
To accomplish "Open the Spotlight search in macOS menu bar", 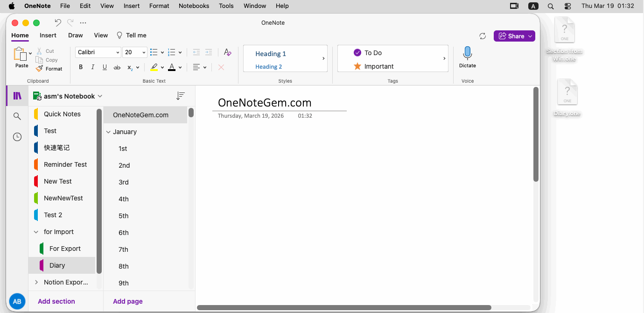I will [x=551, y=6].
